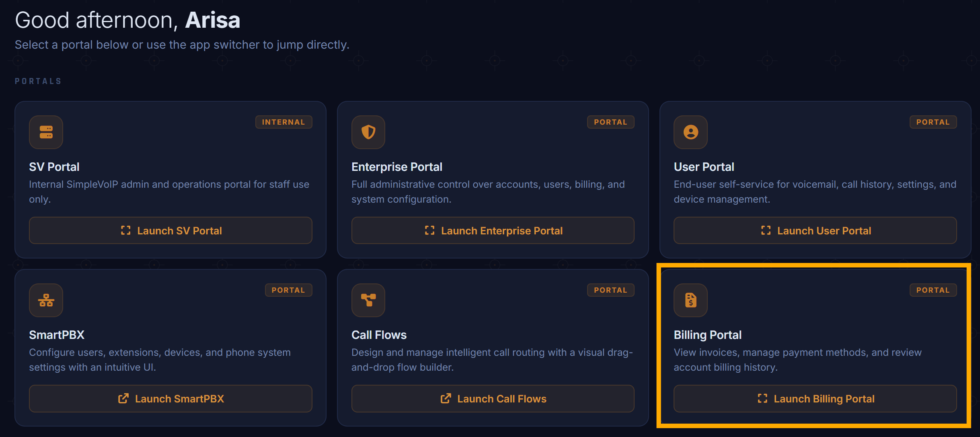This screenshot has width=980, height=437.
Task: Click the Enterprise Portal shield icon
Action: click(368, 132)
